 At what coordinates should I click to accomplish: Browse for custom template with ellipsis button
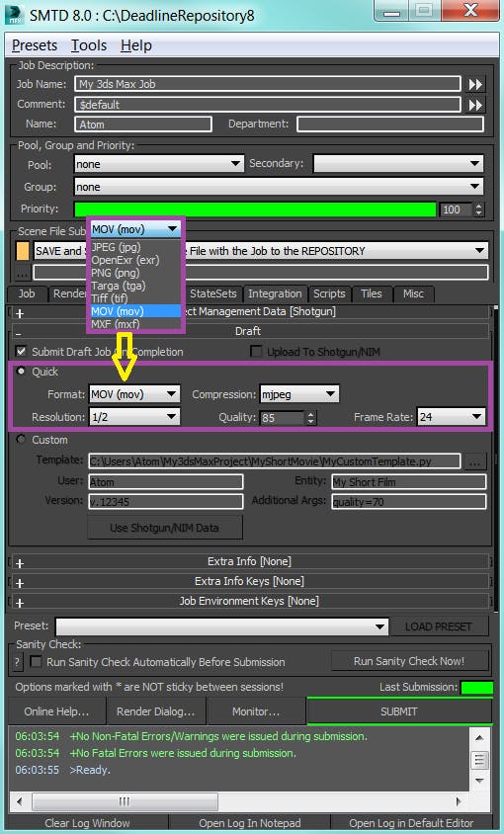pyautogui.click(x=474, y=461)
